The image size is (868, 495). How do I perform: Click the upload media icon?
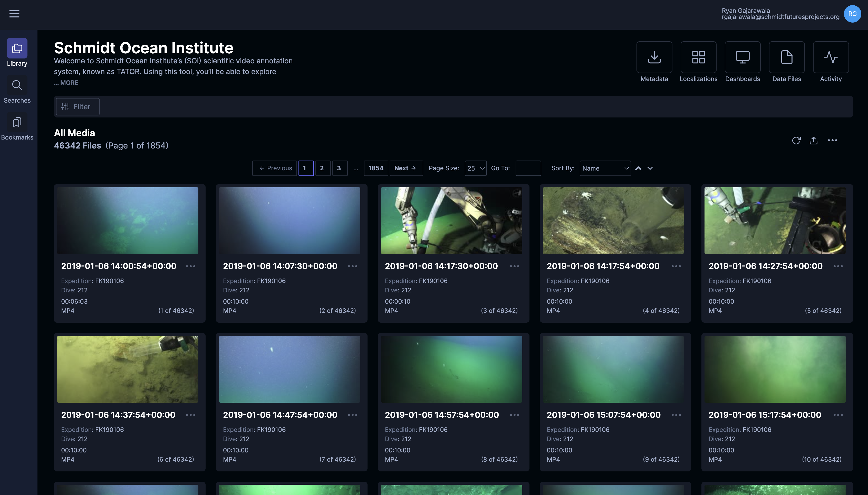tap(813, 140)
